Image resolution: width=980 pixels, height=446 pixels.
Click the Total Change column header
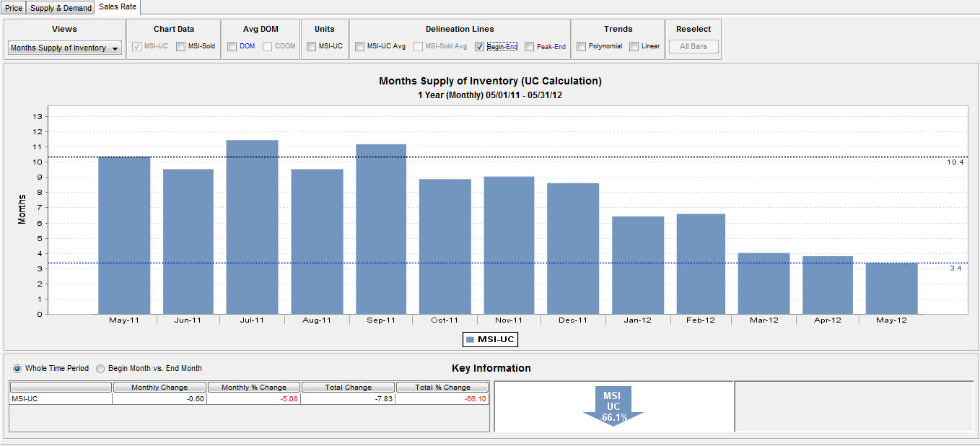click(349, 388)
